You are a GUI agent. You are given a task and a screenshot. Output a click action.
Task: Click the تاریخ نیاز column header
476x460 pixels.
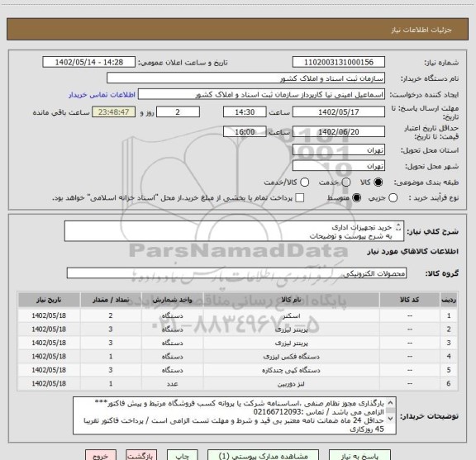(49, 300)
